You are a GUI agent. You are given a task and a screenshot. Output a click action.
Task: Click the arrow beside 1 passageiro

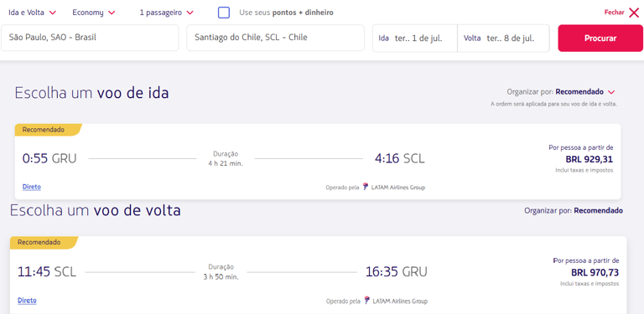coord(190,13)
